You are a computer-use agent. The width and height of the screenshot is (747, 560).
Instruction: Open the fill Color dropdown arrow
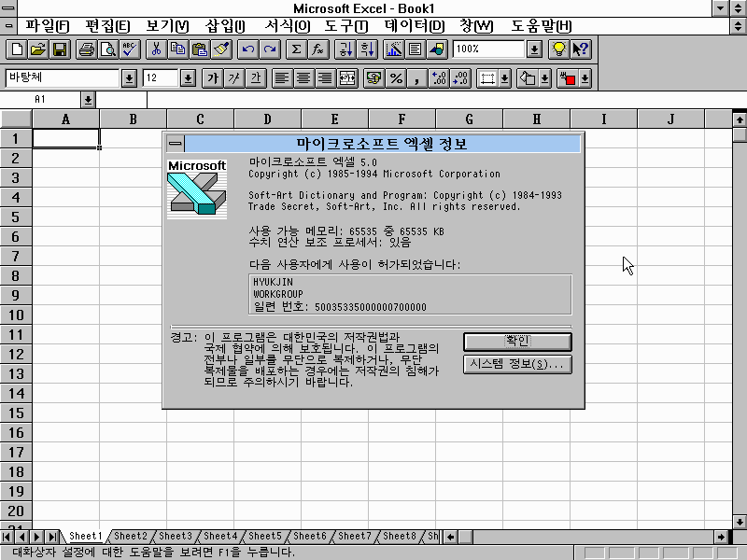click(545, 78)
